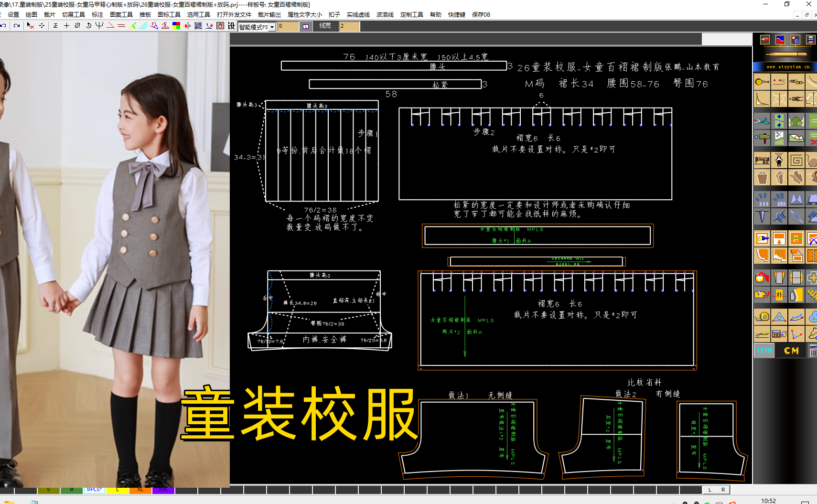Toggle the CM unit indicator

coord(791,351)
